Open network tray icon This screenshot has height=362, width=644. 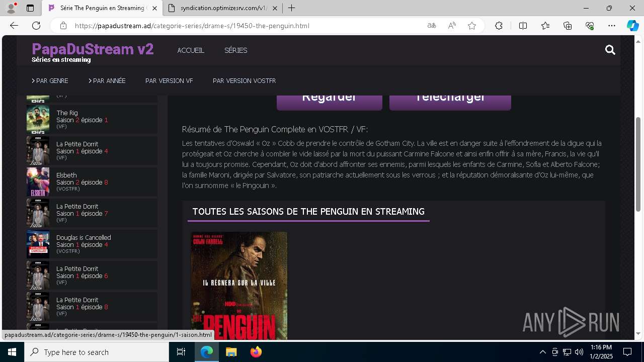pyautogui.click(x=567, y=352)
